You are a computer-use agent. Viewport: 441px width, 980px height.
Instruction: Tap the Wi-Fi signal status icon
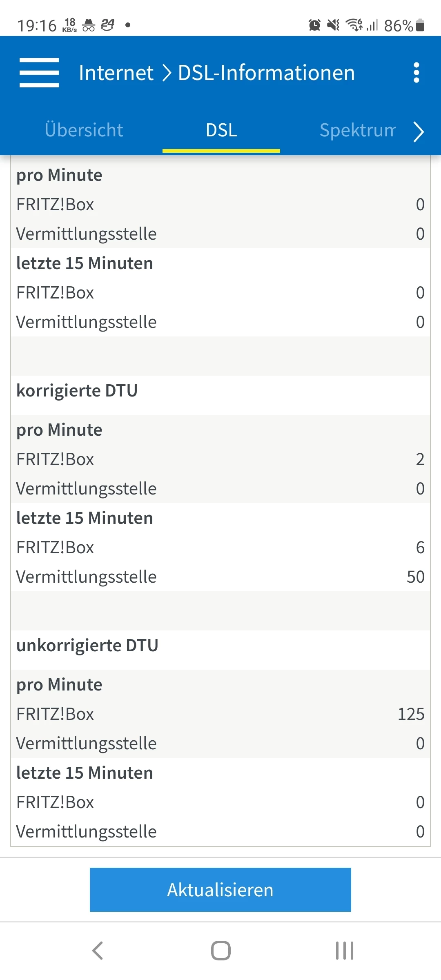point(354,25)
